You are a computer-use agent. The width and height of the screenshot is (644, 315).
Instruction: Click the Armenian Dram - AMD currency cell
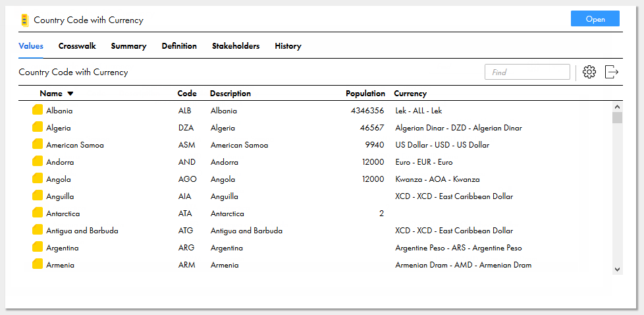click(x=464, y=265)
